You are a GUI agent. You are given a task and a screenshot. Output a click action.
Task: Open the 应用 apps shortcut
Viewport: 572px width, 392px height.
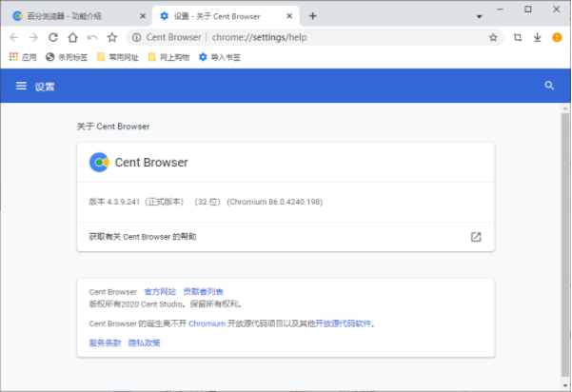23,57
